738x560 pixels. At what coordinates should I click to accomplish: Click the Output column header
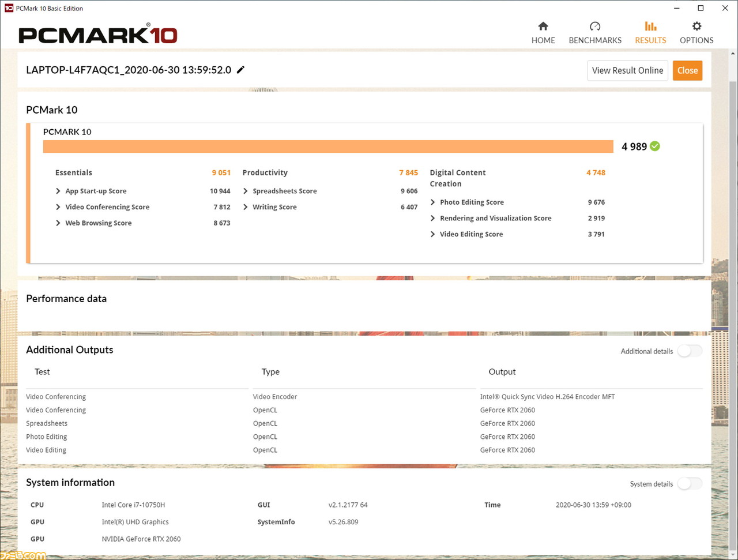[x=502, y=372]
